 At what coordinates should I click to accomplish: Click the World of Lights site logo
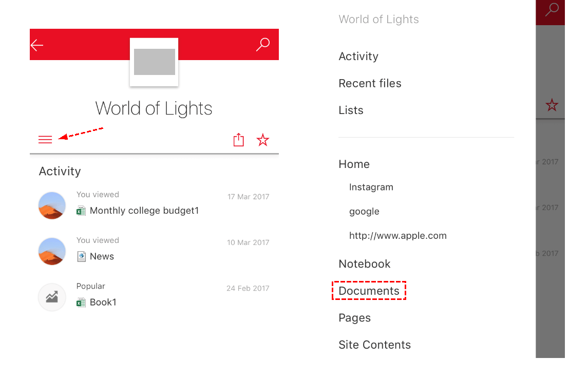click(x=154, y=62)
